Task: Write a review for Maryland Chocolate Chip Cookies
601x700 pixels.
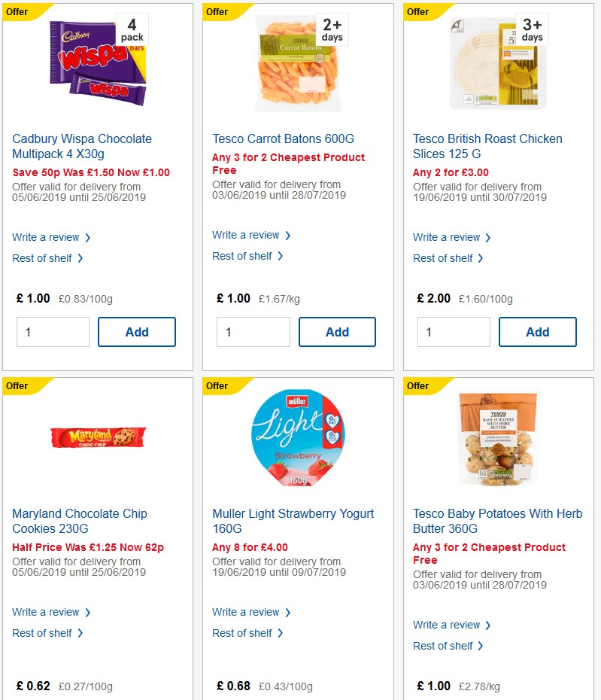Action: coord(46,612)
